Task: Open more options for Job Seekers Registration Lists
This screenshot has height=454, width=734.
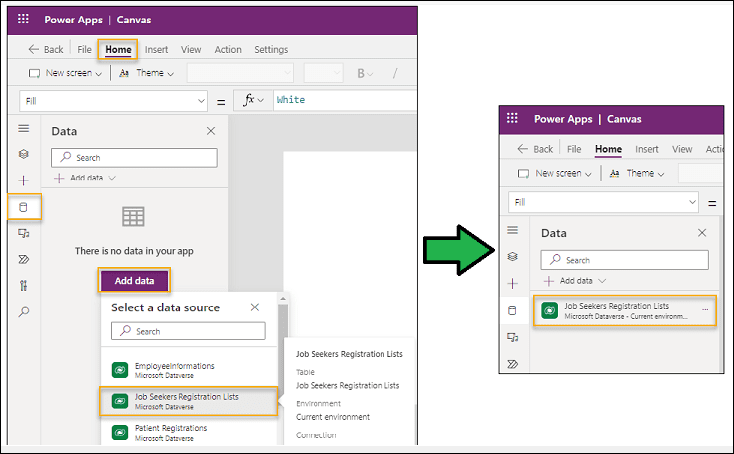Action: pyautogui.click(x=705, y=310)
